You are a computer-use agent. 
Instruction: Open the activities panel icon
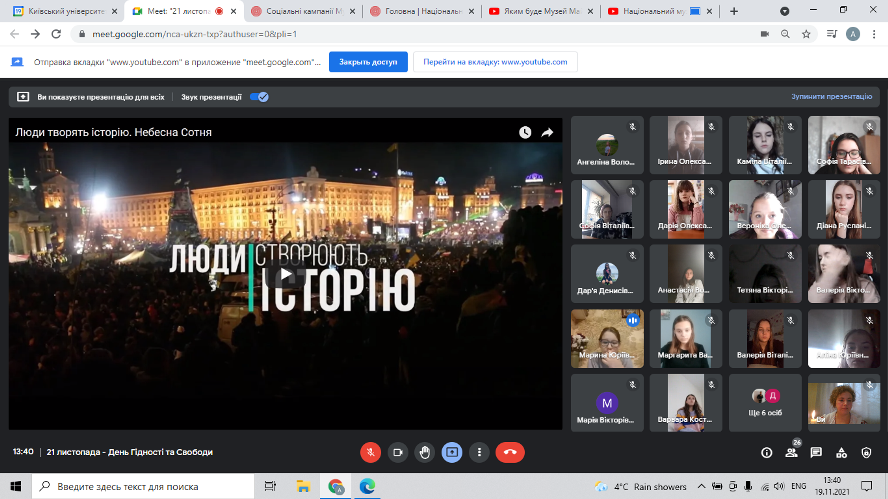841,452
